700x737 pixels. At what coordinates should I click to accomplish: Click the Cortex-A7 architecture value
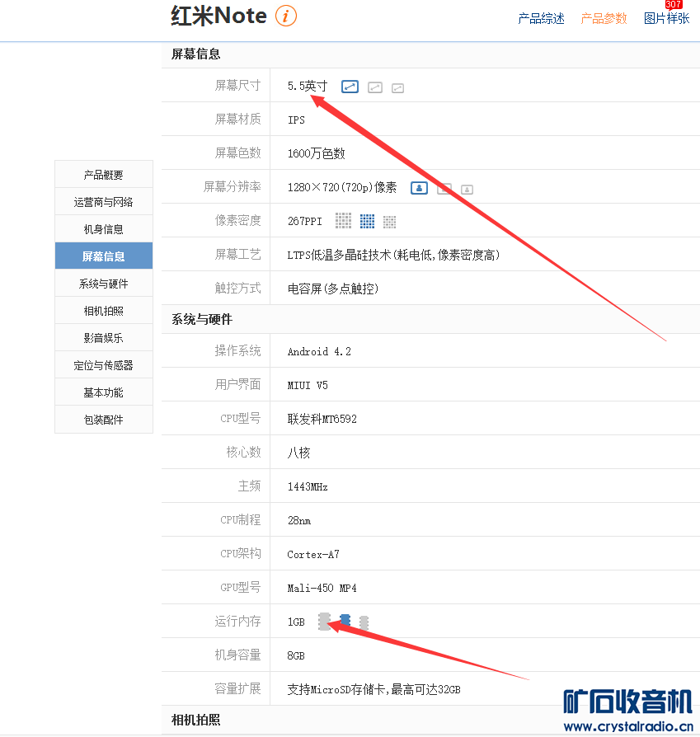click(x=313, y=555)
